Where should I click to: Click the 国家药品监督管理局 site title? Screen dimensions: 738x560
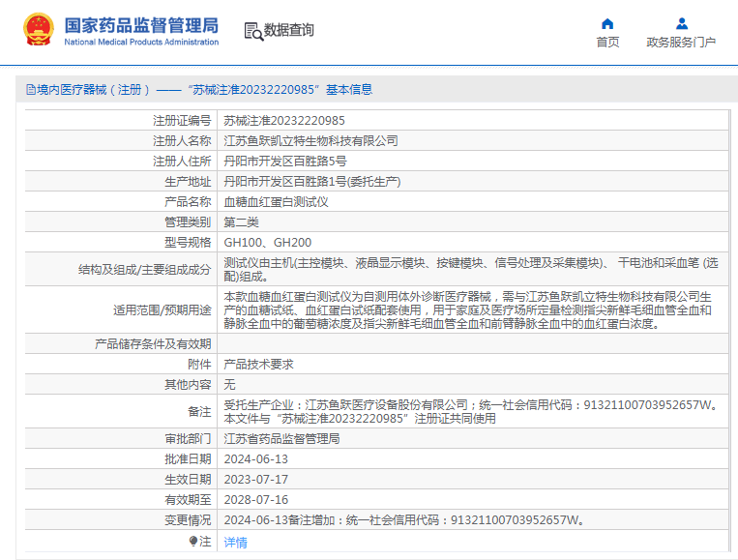tap(141, 26)
